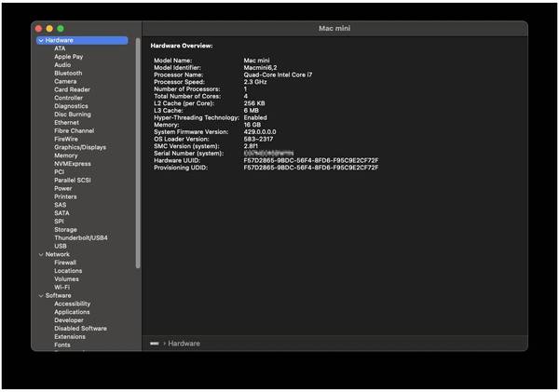Image resolution: width=559 pixels, height=392 pixels.
Task: Select NVMExpress item
Action: pos(73,164)
